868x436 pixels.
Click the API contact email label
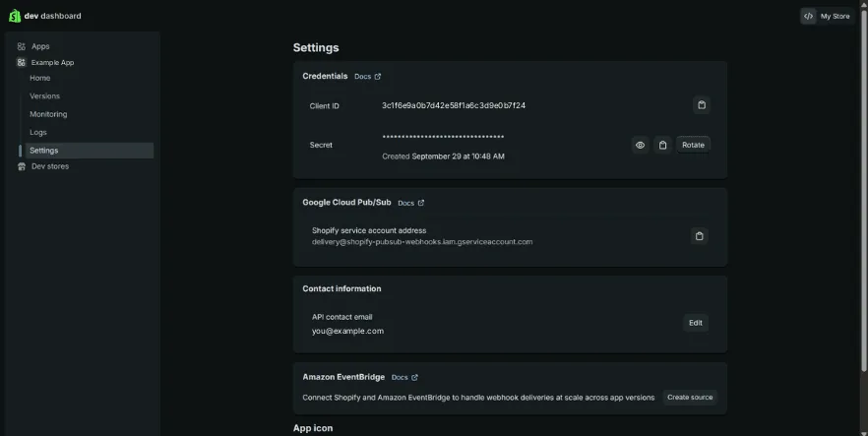point(342,317)
